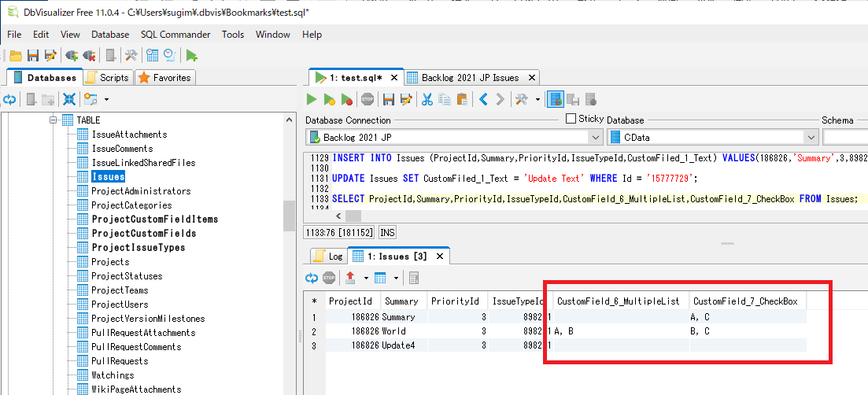Click the CustomField_7_CheckBox column header
Screen dimensions: 868x395
tap(745, 301)
